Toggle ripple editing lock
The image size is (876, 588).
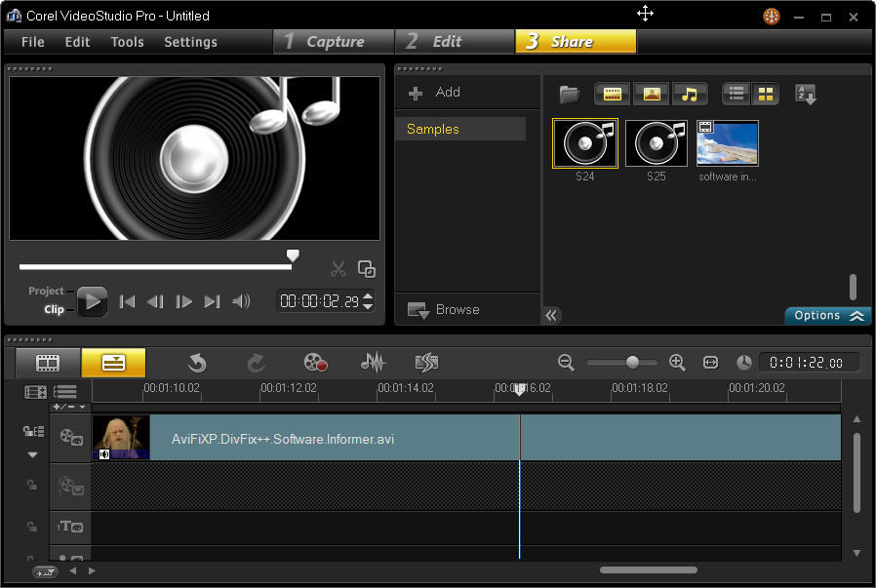pos(33,431)
